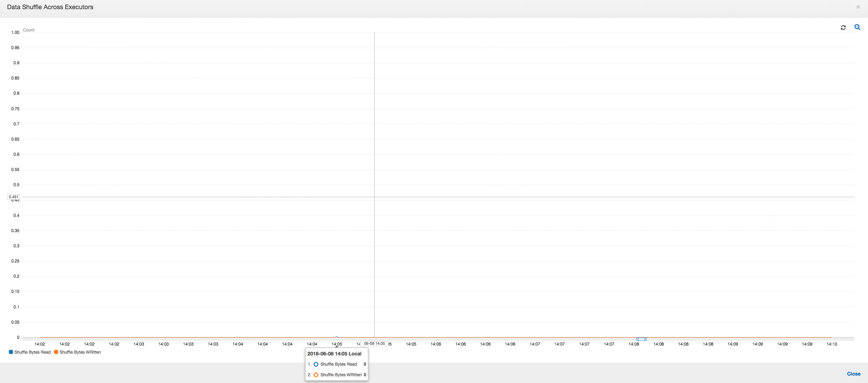Click the zoom/search icon
The image size is (868, 383).
click(857, 27)
